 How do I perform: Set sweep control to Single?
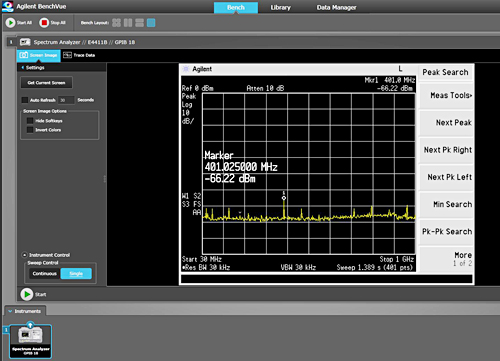(76, 274)
